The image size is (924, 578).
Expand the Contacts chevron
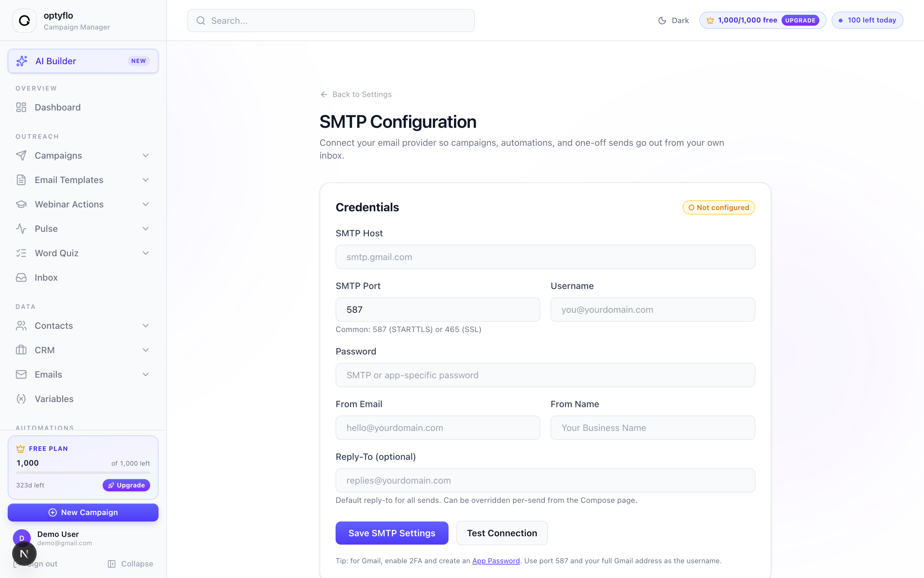pyautogui.click(x=145, y=326)
